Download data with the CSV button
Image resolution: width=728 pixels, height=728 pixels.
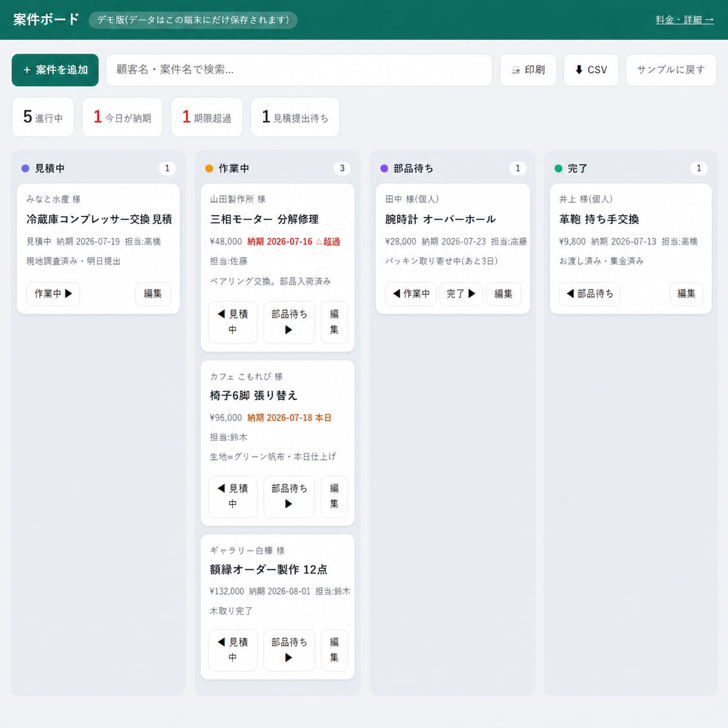click(x=591, y=70)
